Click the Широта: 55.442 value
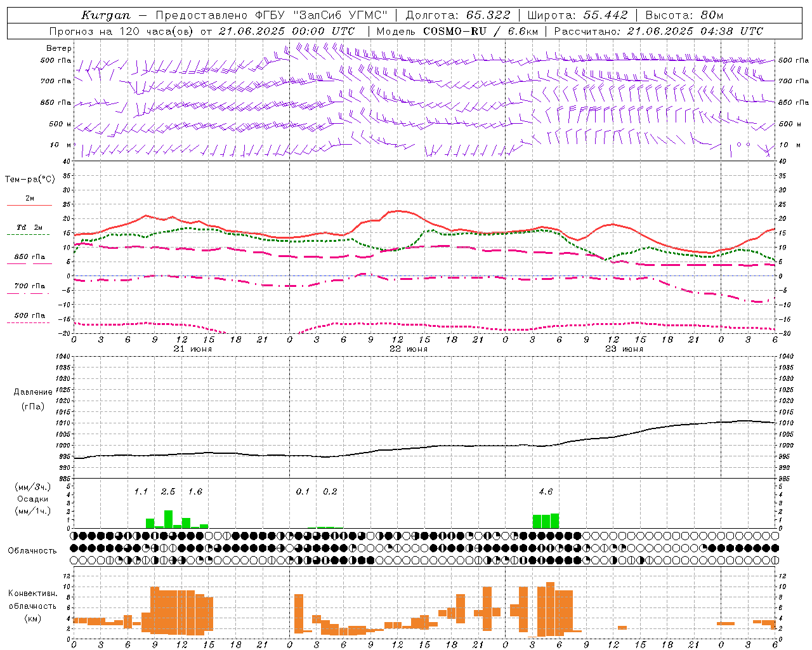 point(577,15)
